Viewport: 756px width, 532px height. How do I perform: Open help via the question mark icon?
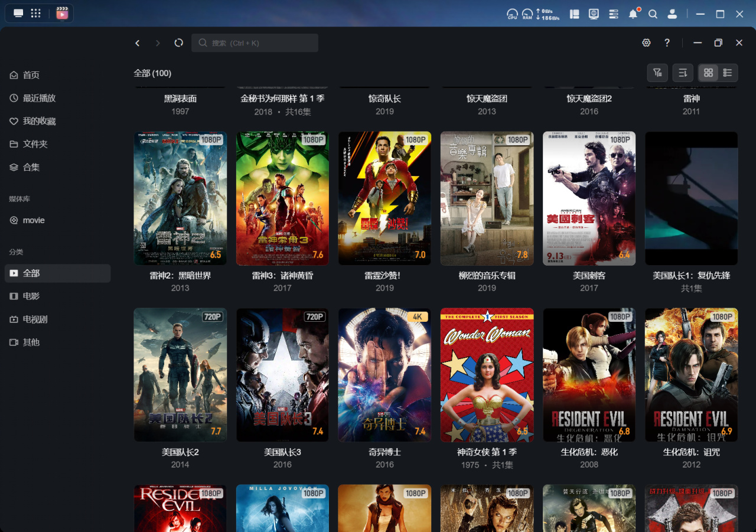click(x=667, y=43)
